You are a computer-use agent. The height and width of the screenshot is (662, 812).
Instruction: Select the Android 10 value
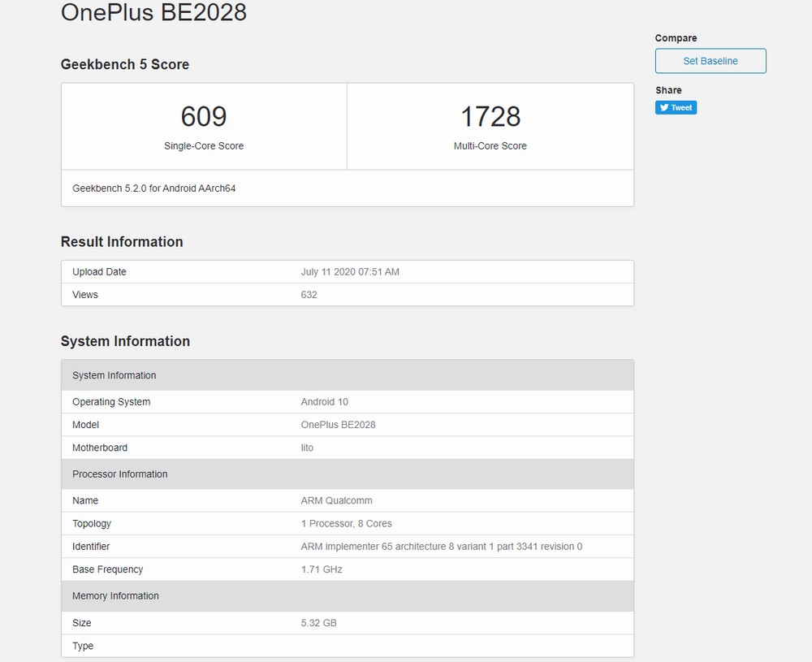325,402
